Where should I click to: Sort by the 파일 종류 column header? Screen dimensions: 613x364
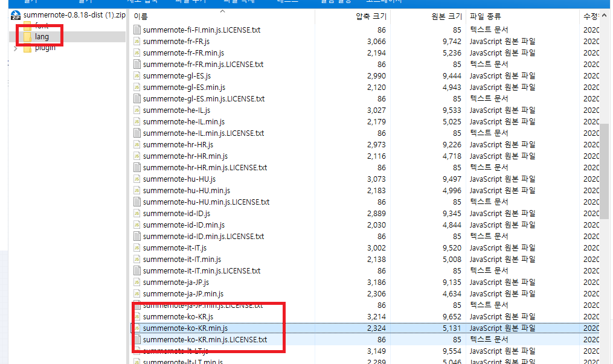(x=485, y=16)
